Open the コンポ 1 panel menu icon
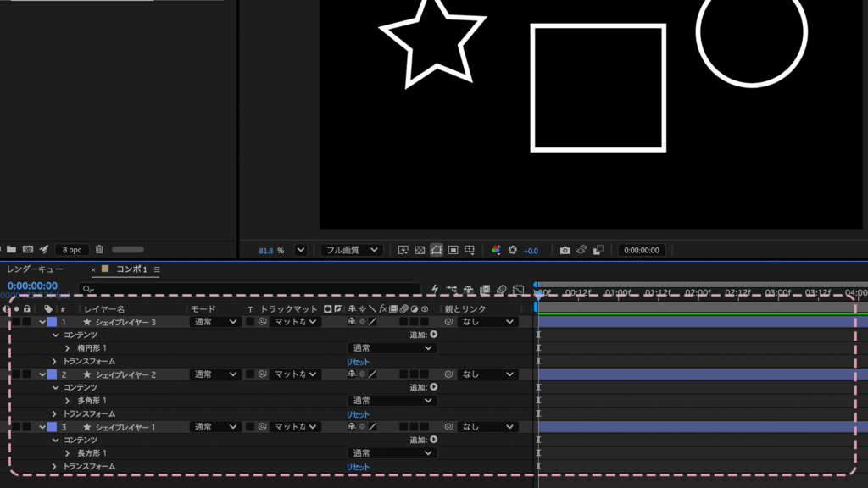This screenshot has width=868, height=488. (157, 269)
